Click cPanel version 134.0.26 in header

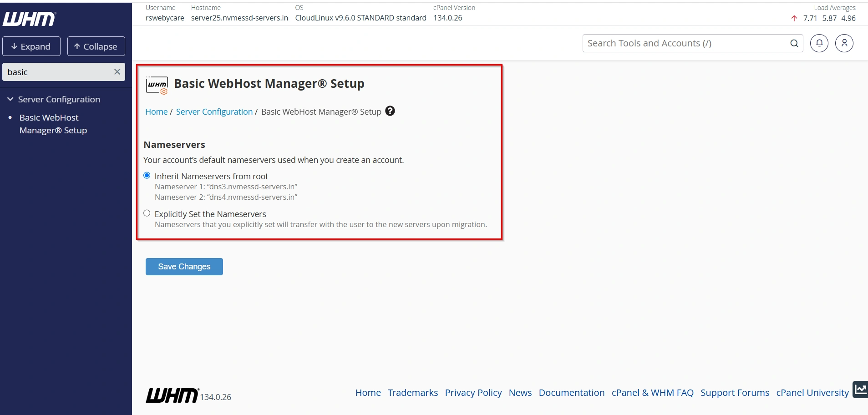point(448,18)
